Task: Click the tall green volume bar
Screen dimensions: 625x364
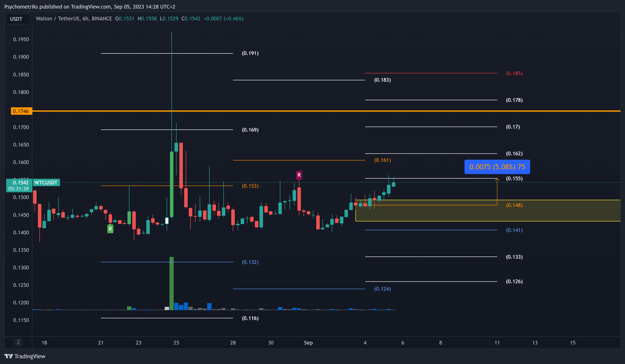Action: [171, 283]
